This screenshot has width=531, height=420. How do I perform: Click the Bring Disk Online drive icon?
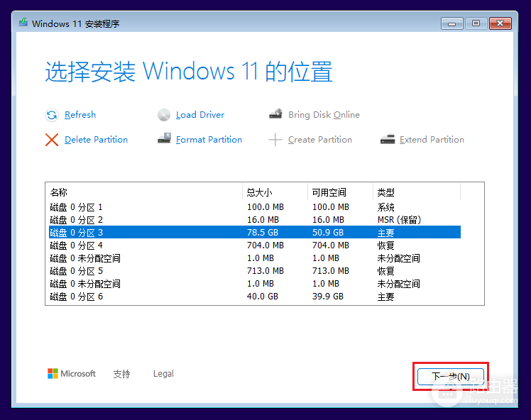click(x=275, y=114)
